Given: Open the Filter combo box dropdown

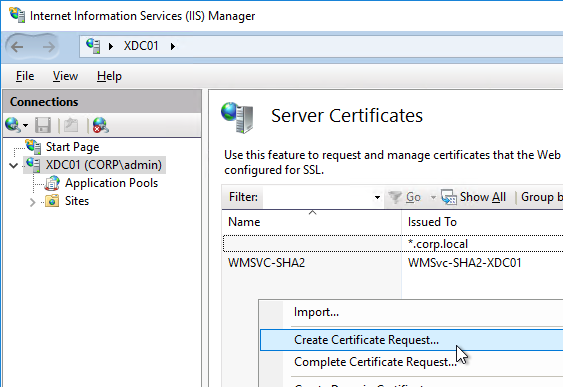Looking at the screenshot, I should tap(377, 197).
